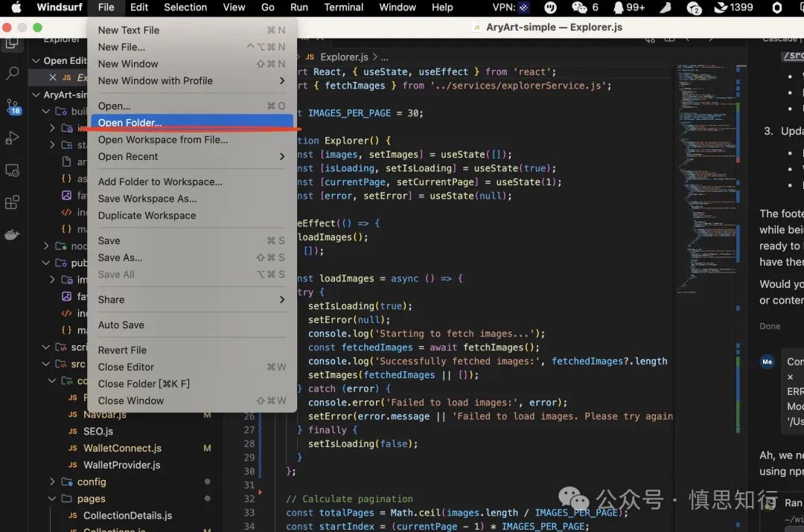Screen dimensions: 804x532
Task: Collapse the src folder in explorer
Action: pyautogui.click(x=46, y=364)
